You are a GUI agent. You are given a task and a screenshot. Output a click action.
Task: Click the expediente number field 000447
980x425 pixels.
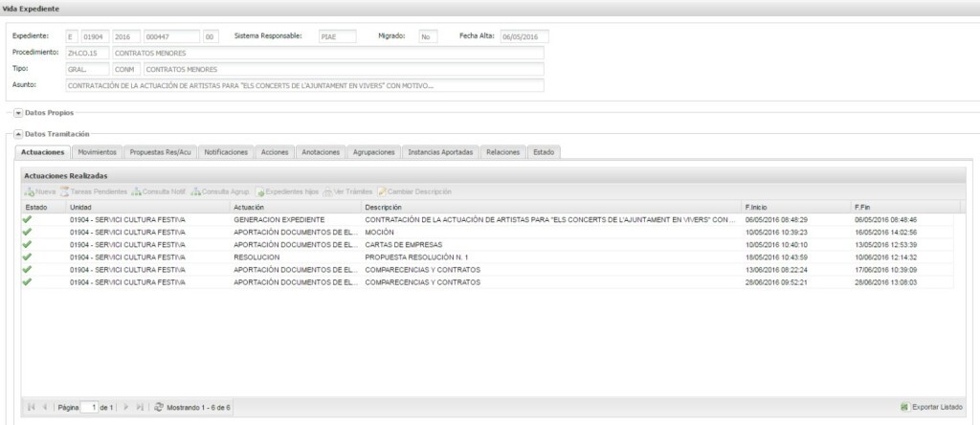click(x=172, y=37)
